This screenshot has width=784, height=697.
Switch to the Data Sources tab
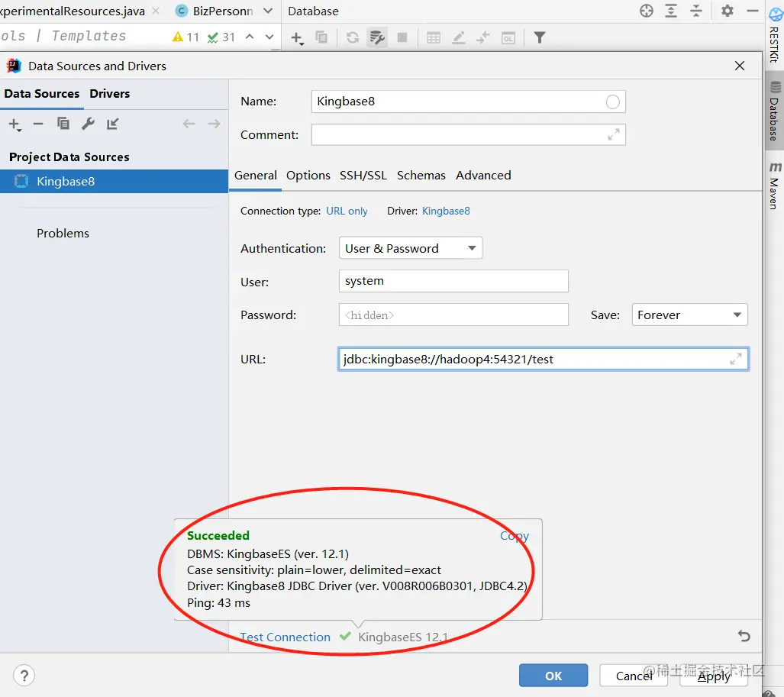[42, 93]
